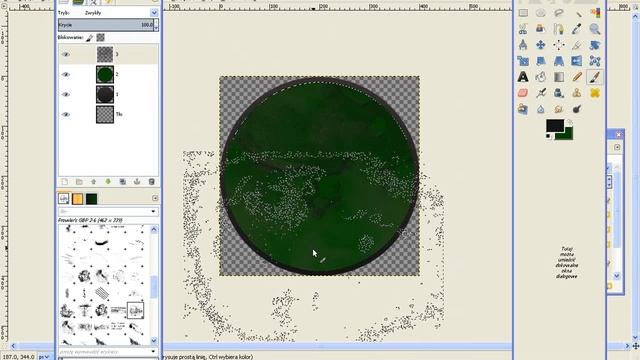
Task: Select the Blur/Sharpen tool
Action: [541, 109]
